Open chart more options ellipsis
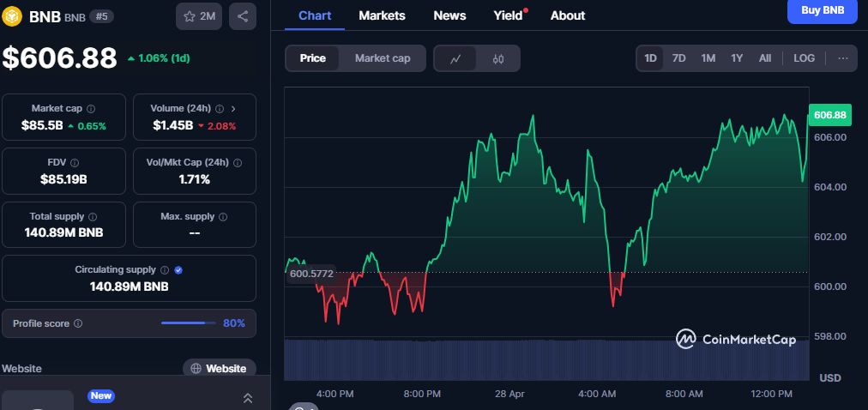868x410 pixels. [x=843, y=58]
